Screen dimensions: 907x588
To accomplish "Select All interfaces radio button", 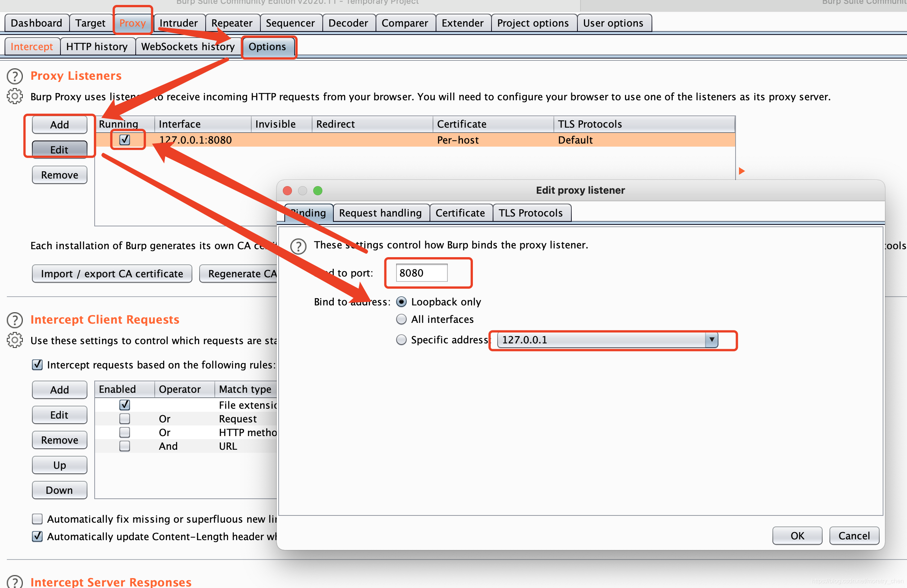I will pyautogui.click(x=401, y=319).
